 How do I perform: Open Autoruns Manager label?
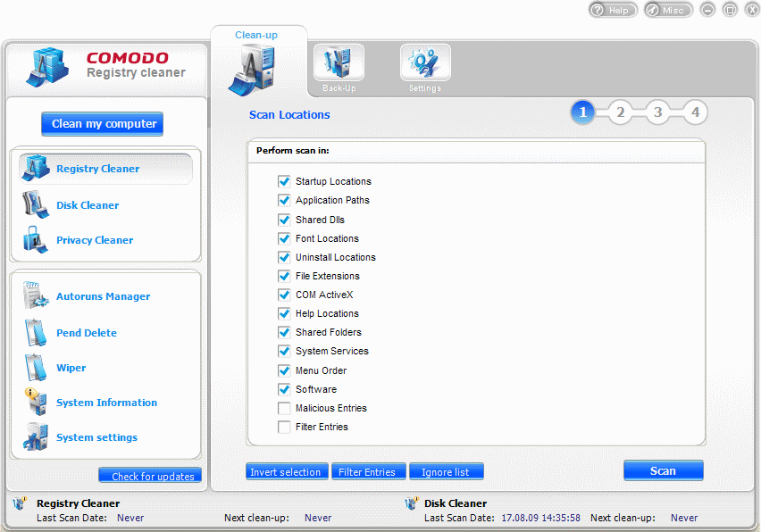[x=103, y=296]
